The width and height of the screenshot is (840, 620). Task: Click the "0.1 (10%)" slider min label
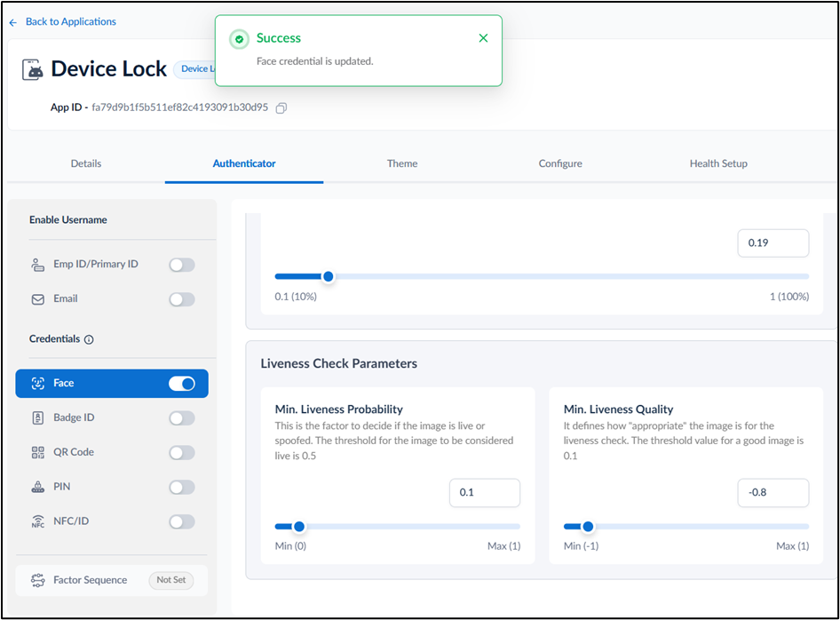point(296,297)
